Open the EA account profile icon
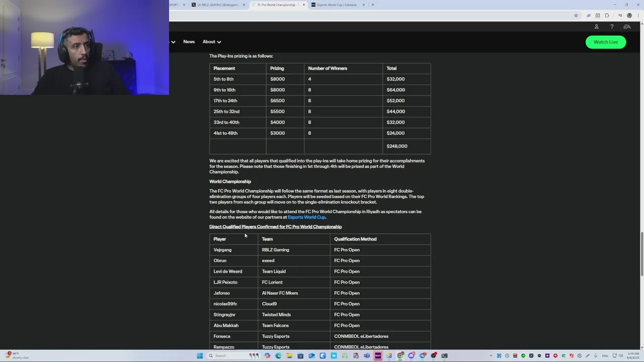The image size is (644, 362). (596, 27)
